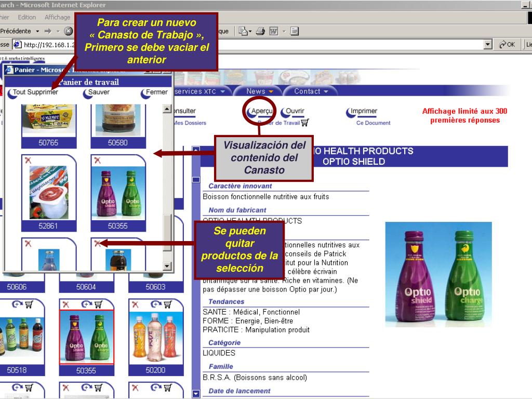Click the cart icon on card 50518
This screenshot has width=532, height=399.
29,304
